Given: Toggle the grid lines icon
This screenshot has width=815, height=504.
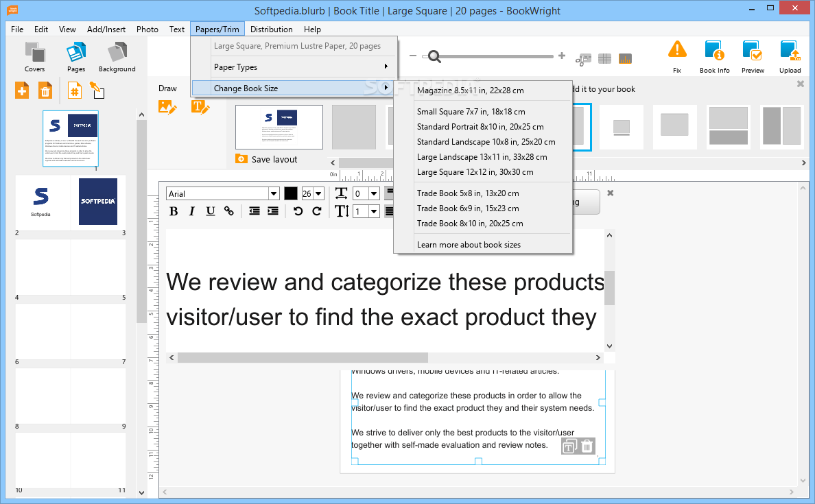Looking at the screenshot, I should (604, 59).
